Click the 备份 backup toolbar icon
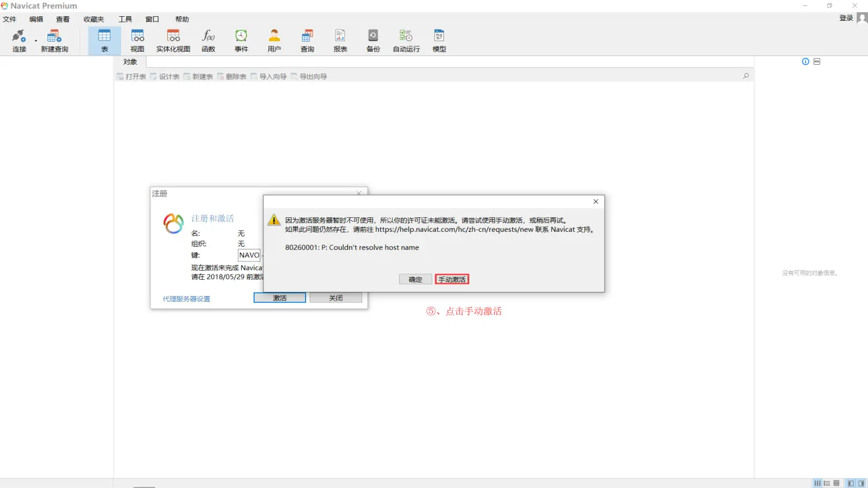The image size is (868, 488). 373,40
